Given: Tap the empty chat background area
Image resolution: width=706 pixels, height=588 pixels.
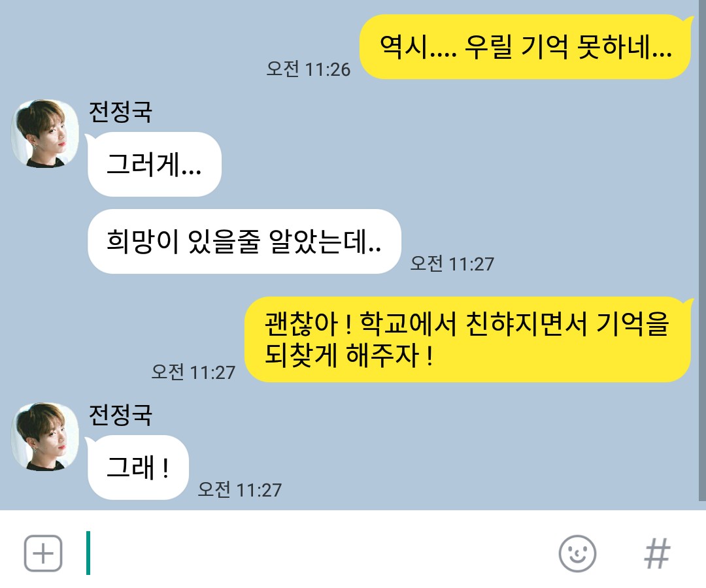Looking at the screenshot, I should point(541,180).
